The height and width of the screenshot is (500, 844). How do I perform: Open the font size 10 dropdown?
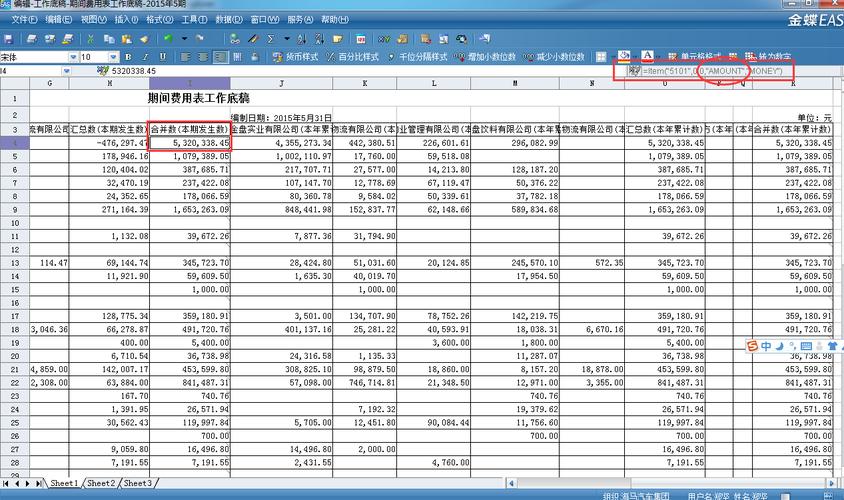coord(113,57)
